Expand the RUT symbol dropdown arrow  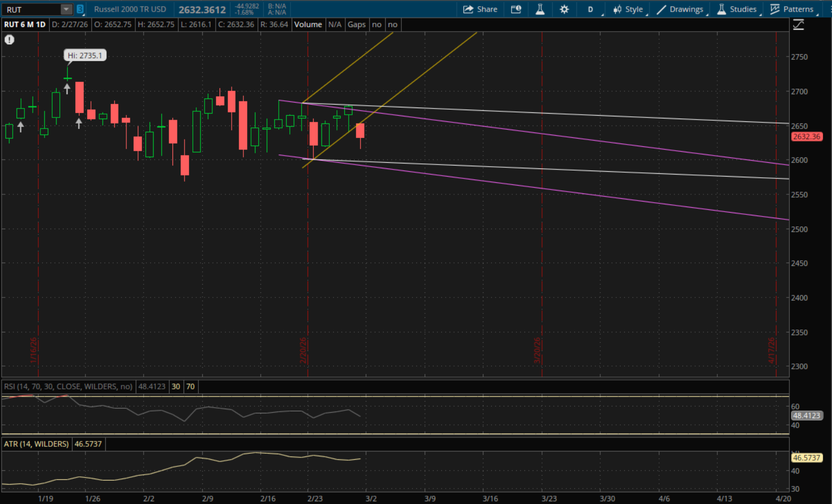click(66, 9)
